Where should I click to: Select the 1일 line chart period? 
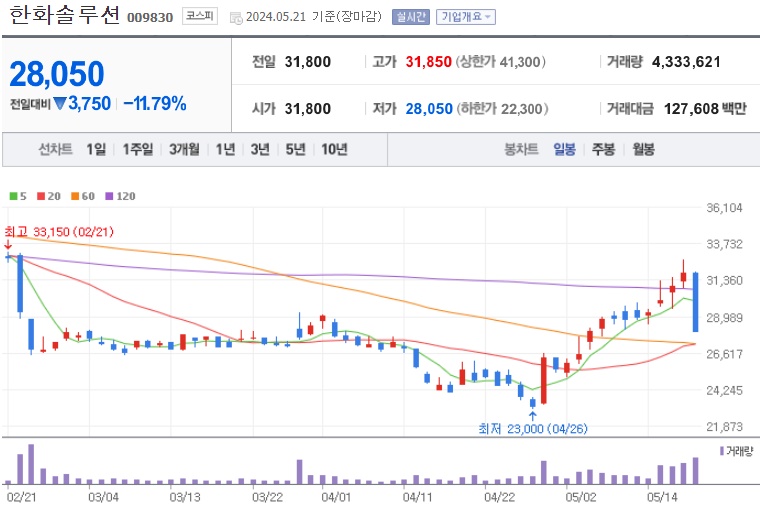96,149
